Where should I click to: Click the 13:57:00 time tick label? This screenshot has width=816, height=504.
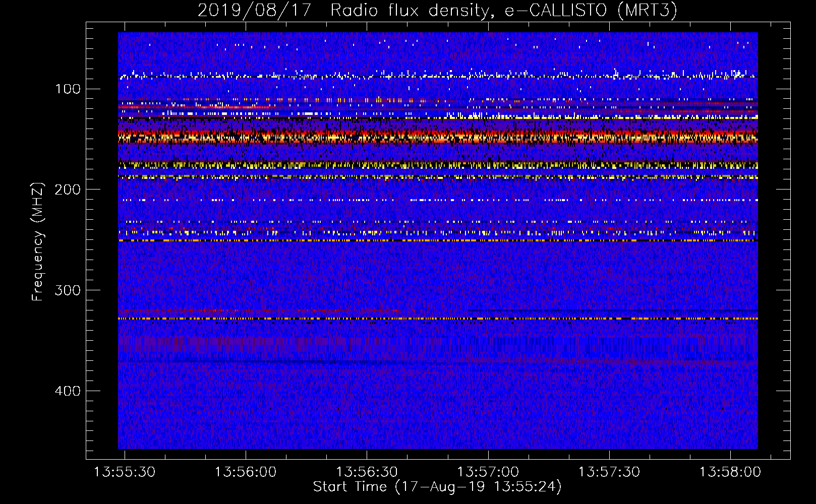[x=488, y=472]
